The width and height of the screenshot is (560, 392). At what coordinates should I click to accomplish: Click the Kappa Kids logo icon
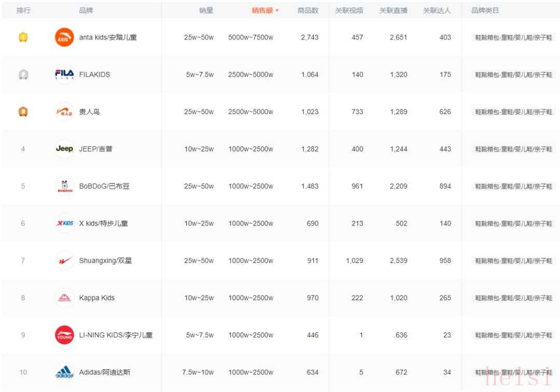pyautogui.click(x=64, y=298)
